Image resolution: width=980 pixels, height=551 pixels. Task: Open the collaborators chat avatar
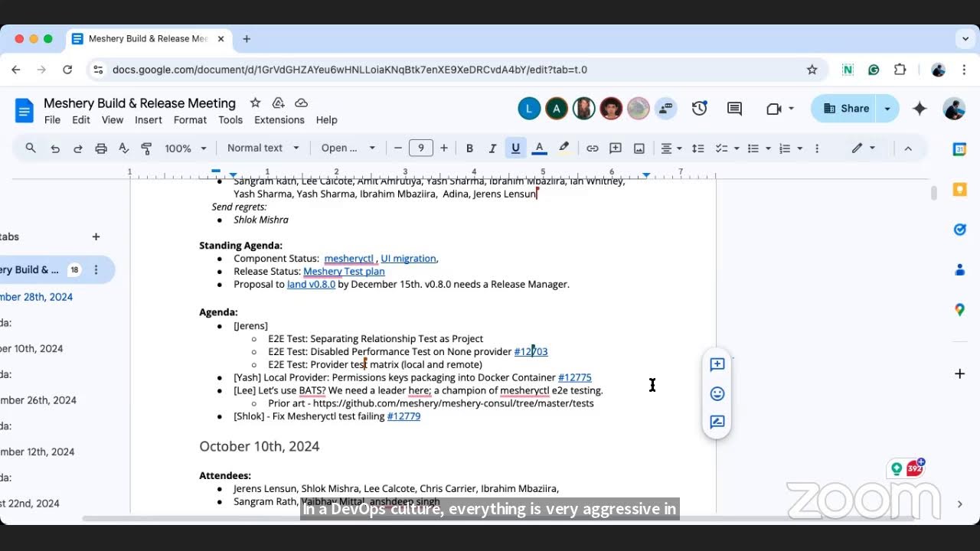[x=665, y=109]
